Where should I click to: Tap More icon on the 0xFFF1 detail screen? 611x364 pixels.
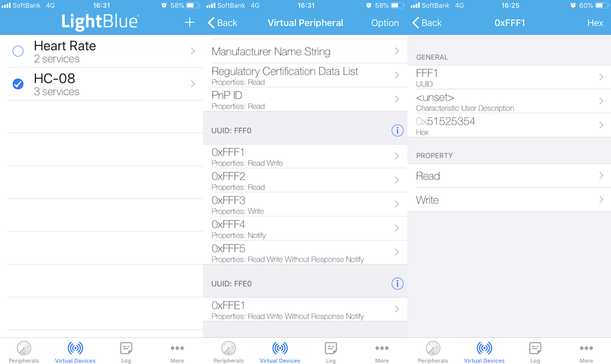pyautogui.click(x=586, y=351)
